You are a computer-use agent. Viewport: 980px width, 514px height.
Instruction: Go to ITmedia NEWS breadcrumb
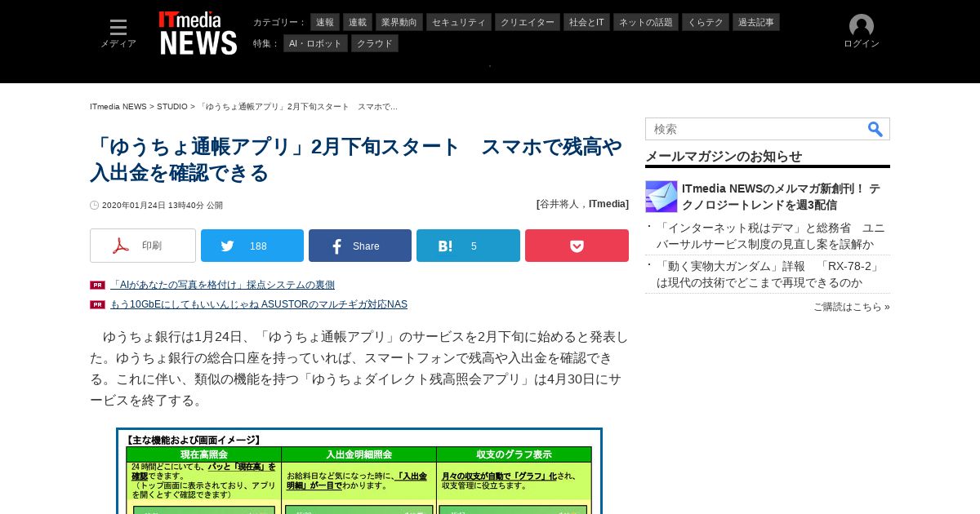(118, 107)
